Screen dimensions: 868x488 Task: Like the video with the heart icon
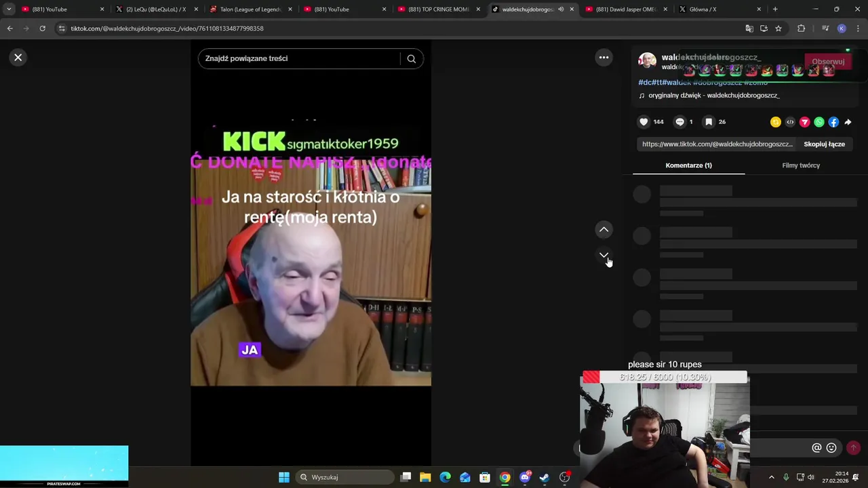644,122
